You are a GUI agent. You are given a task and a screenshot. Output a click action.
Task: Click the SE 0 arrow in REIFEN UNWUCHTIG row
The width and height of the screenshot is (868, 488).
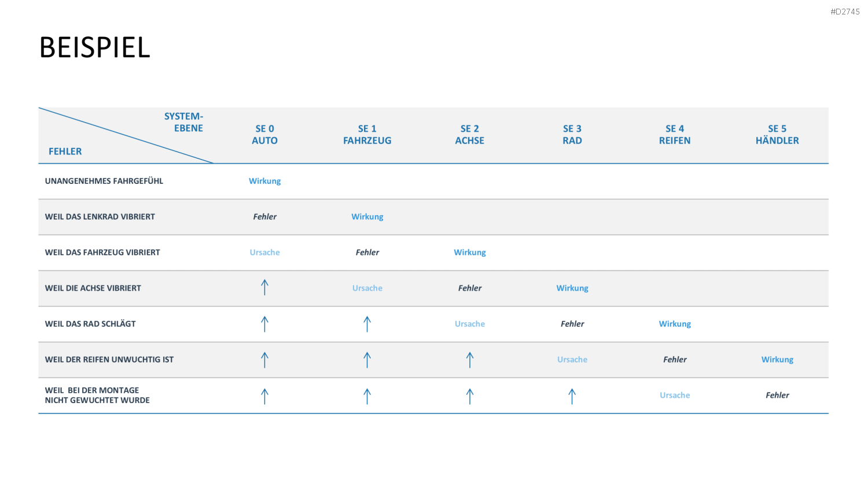click(264, 360)
